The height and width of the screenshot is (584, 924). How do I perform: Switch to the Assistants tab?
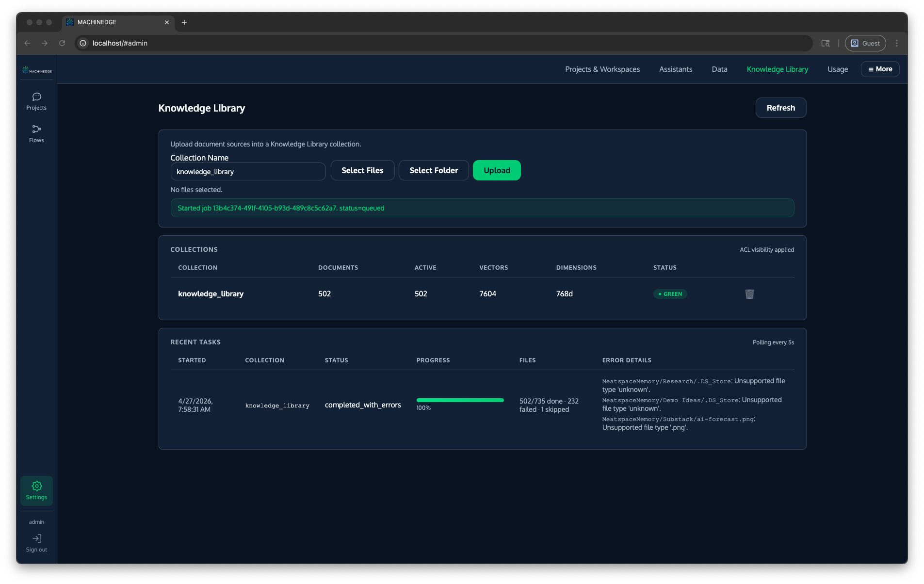(x=676, y=69)
